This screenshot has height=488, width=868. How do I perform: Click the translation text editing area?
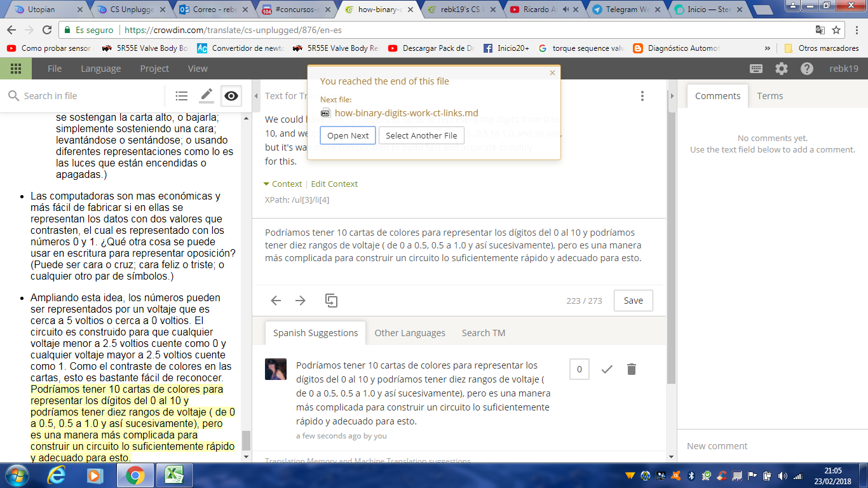click(x=458, y=252)
